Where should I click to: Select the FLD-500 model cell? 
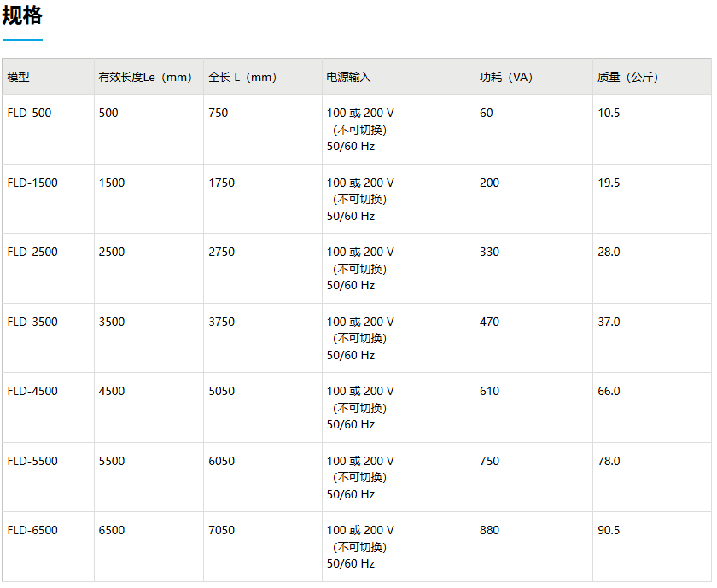29,113
